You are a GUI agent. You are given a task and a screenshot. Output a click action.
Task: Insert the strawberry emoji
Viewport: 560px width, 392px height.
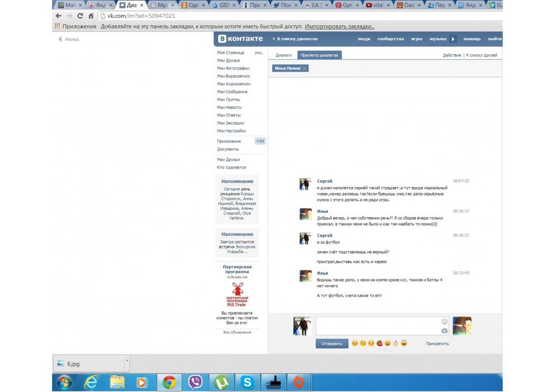click(379, 343)
